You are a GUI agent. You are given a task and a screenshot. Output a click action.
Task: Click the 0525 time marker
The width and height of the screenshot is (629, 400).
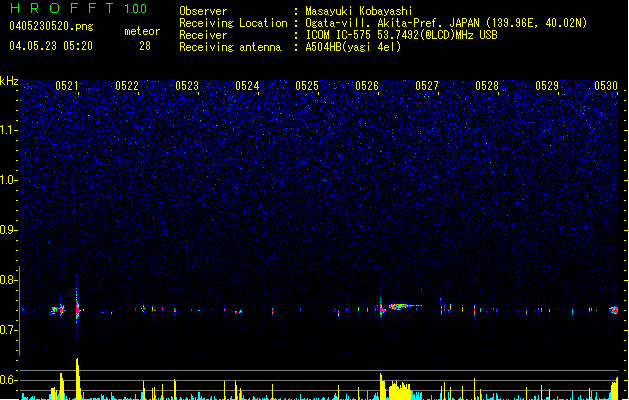point(307,86)
